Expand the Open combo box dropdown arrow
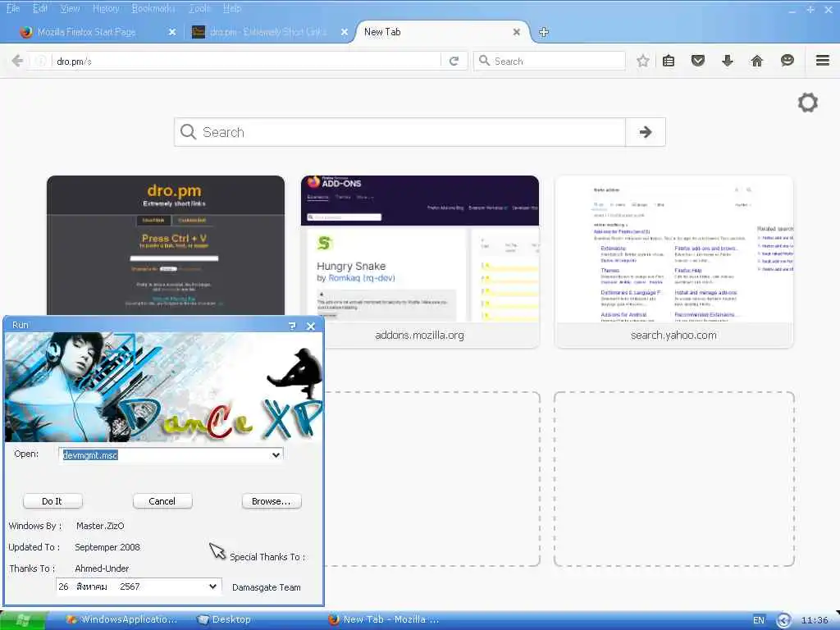Screen dimensions: 840x630 click(x=276, y=454)
